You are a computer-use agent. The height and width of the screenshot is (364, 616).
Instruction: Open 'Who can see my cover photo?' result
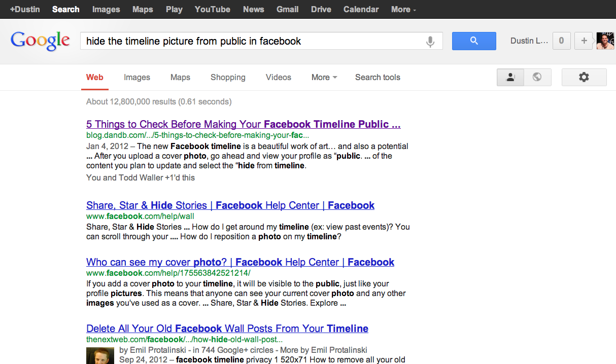[x=240, y=262]
